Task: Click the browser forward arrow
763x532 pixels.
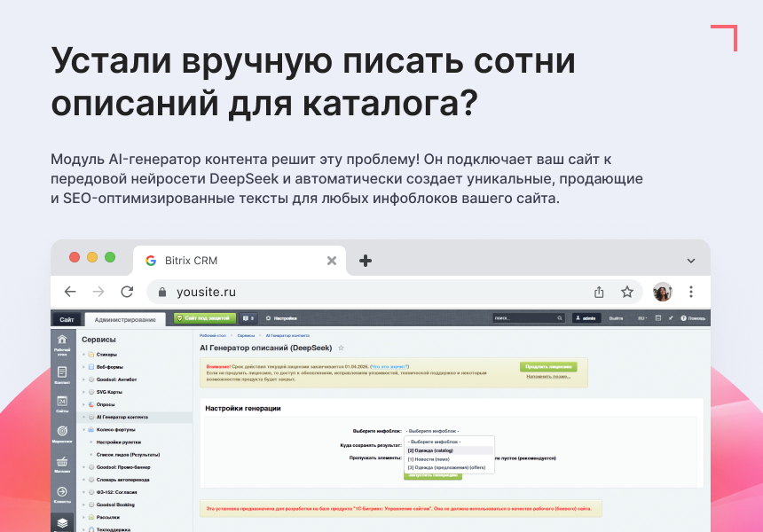Action: tap(98, 292)
